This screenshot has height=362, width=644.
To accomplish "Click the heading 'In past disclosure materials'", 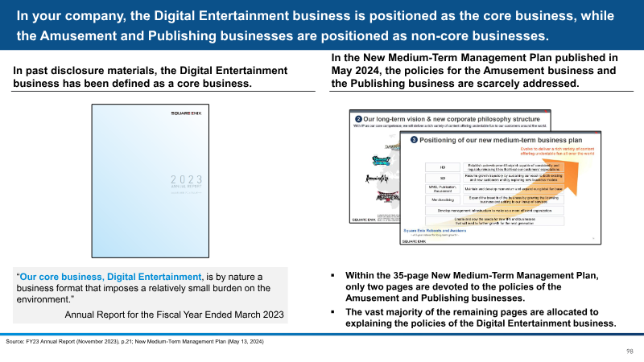I will click(x=151, y=76).
